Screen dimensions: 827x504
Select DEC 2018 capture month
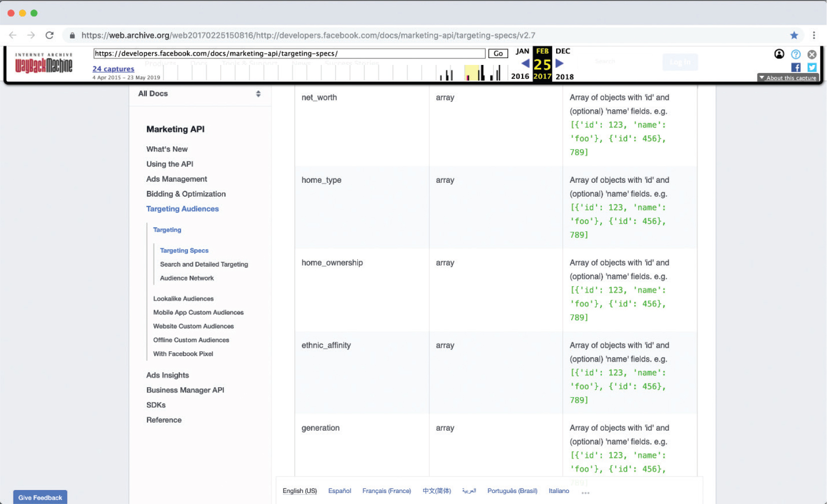pyautogui.click(x=564, y=63)
